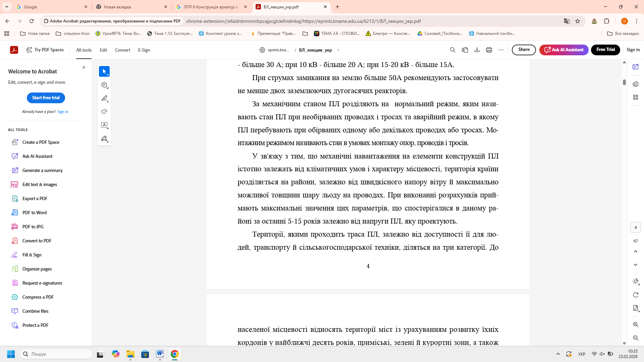Pick the highlight pen tool

tap(104, 99)
